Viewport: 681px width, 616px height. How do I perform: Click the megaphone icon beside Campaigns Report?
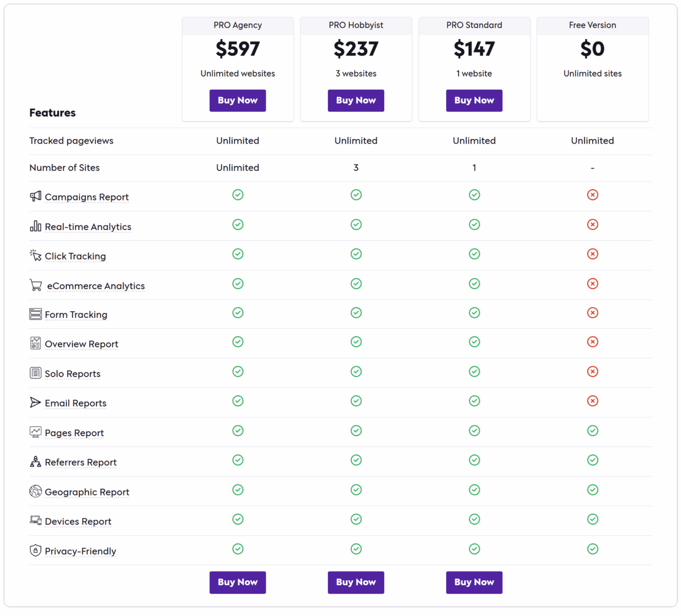(36, 196)
